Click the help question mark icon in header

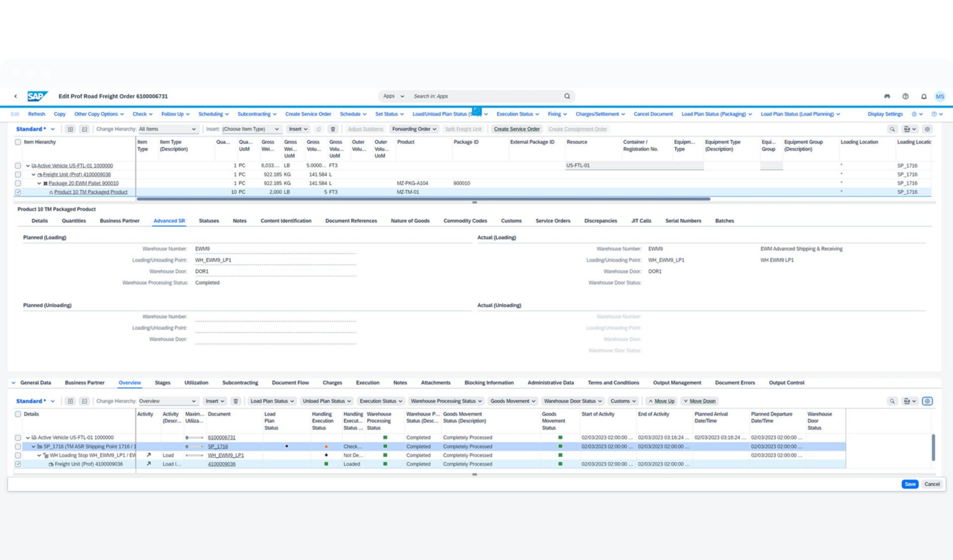pos(905,96)
